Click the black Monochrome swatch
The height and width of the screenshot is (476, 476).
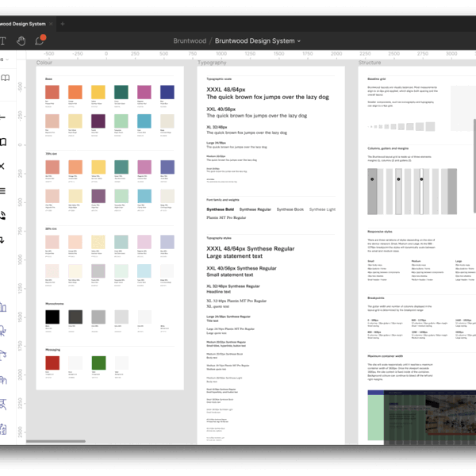point(52,317)
